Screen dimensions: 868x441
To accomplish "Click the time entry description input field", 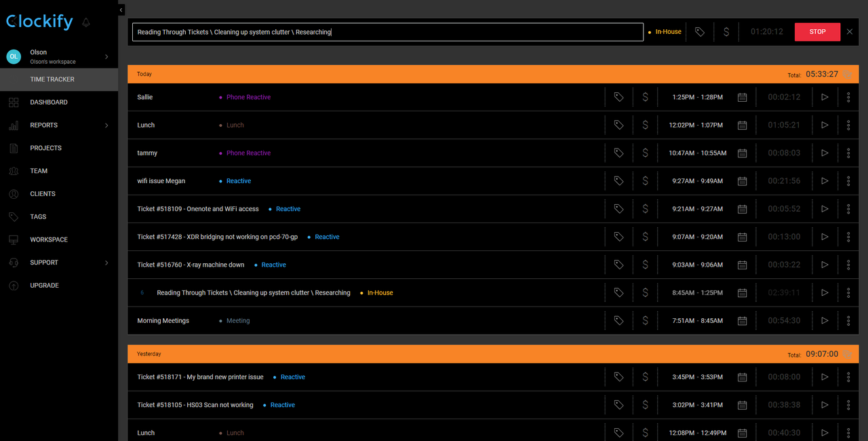I will click(x=387, y=31).
